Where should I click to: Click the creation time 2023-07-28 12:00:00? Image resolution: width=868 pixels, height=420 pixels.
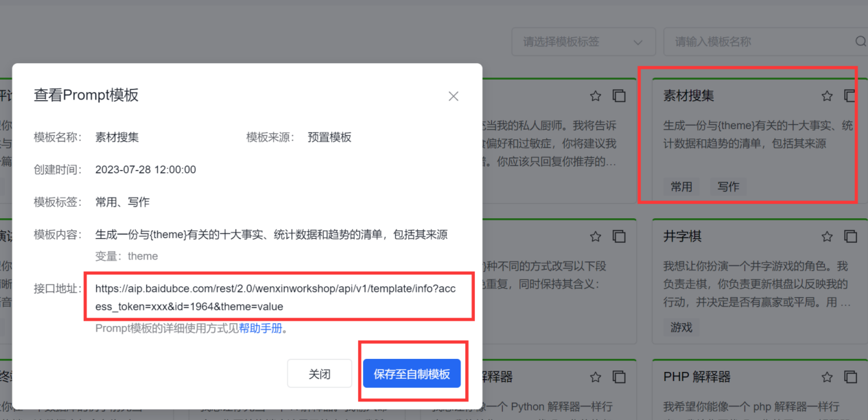[x=145, y=170]
